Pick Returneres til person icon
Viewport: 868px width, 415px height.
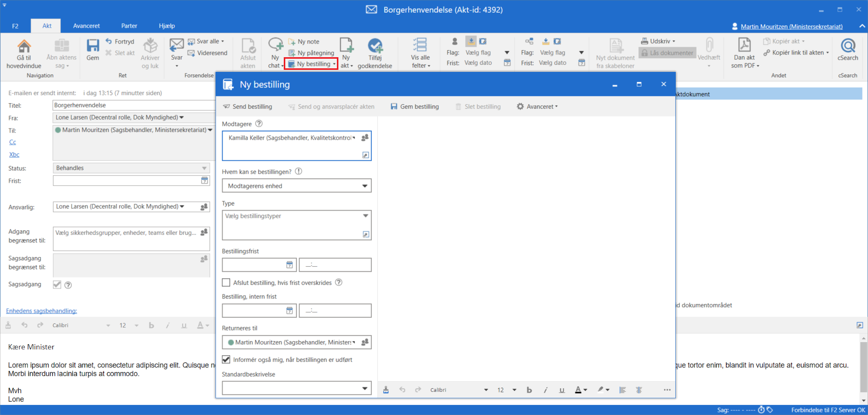(x=365, y=342)
